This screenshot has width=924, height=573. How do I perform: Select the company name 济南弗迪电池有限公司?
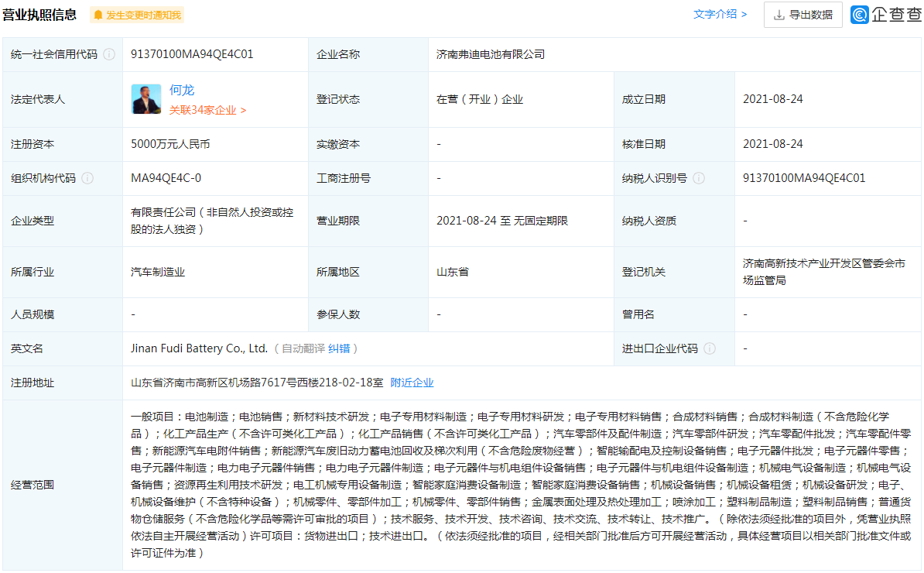tap(491, 54)
